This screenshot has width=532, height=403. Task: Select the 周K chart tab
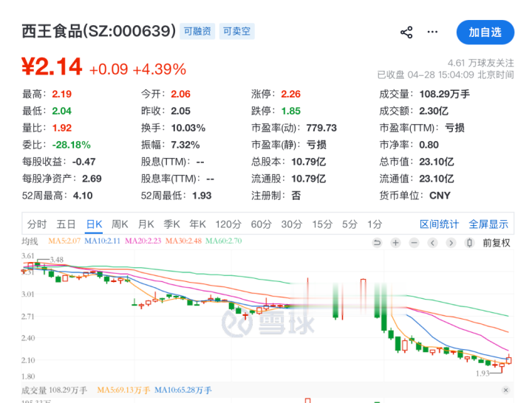tap(120, 224)
